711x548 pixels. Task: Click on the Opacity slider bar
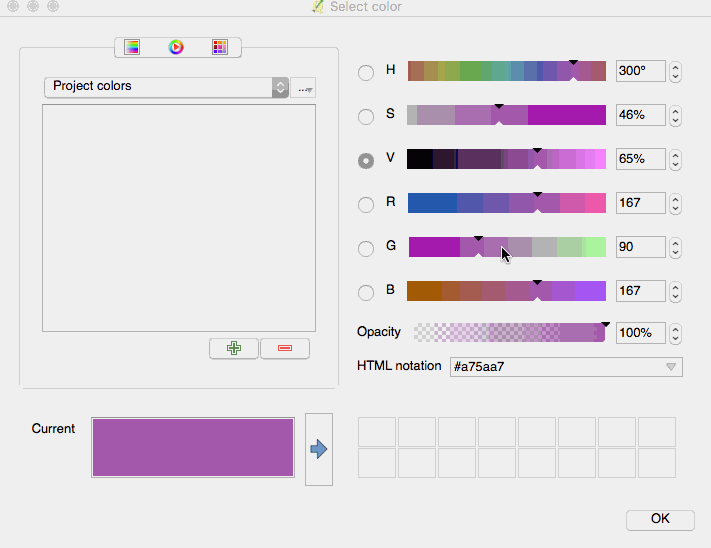508,332
